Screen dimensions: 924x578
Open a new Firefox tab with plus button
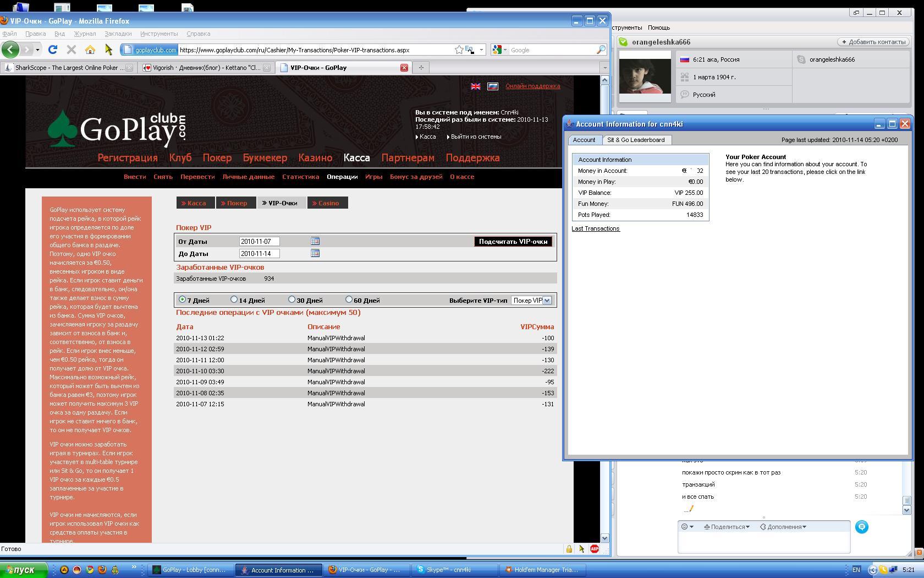tap(421, 67)
